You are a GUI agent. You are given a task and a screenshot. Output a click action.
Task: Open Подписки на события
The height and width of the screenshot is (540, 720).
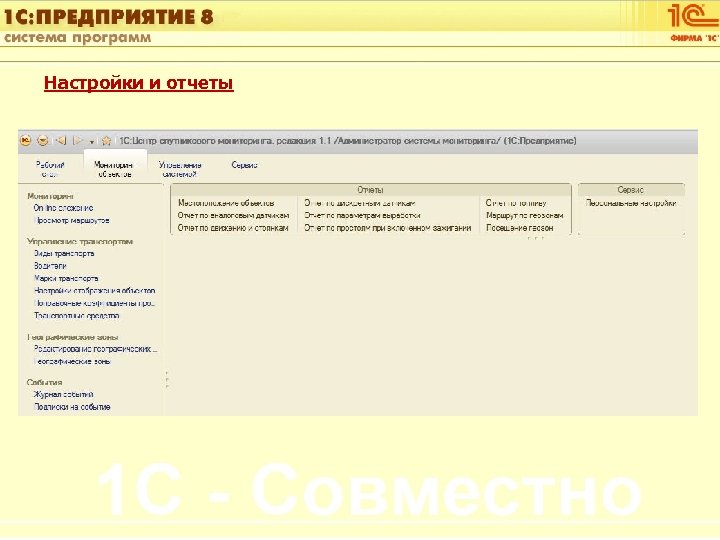click(x=72, y=407)
